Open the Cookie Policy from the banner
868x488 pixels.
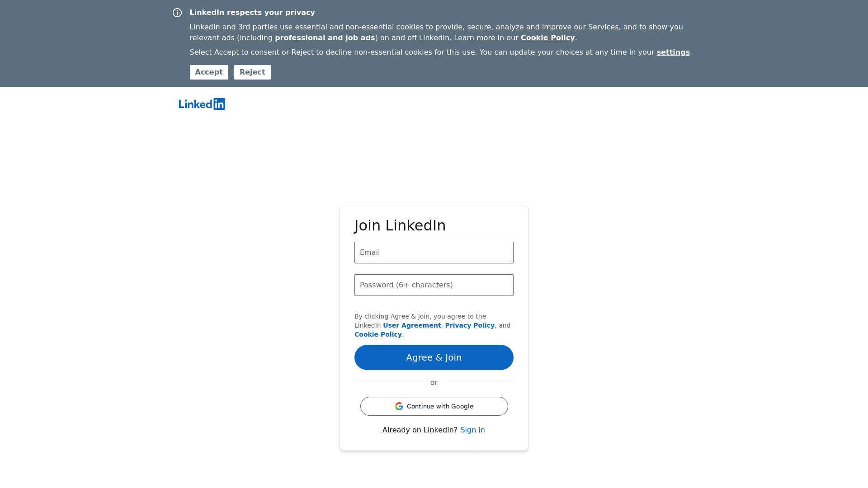coord(547,38)
